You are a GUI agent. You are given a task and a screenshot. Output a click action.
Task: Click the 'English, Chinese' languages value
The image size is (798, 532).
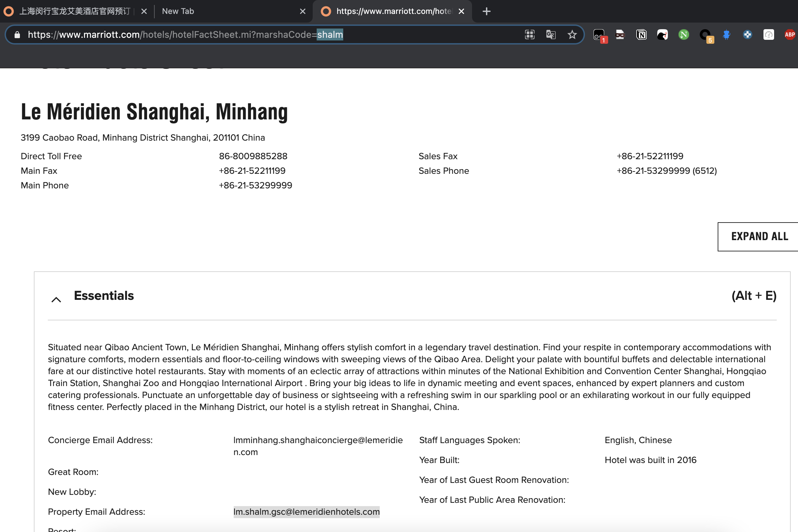[638, 440]
